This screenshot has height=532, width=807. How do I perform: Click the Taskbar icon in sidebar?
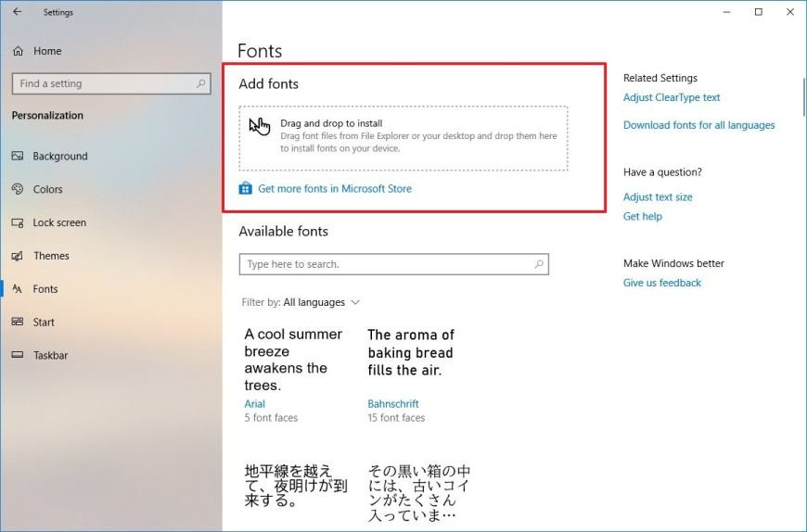(18, 355)
